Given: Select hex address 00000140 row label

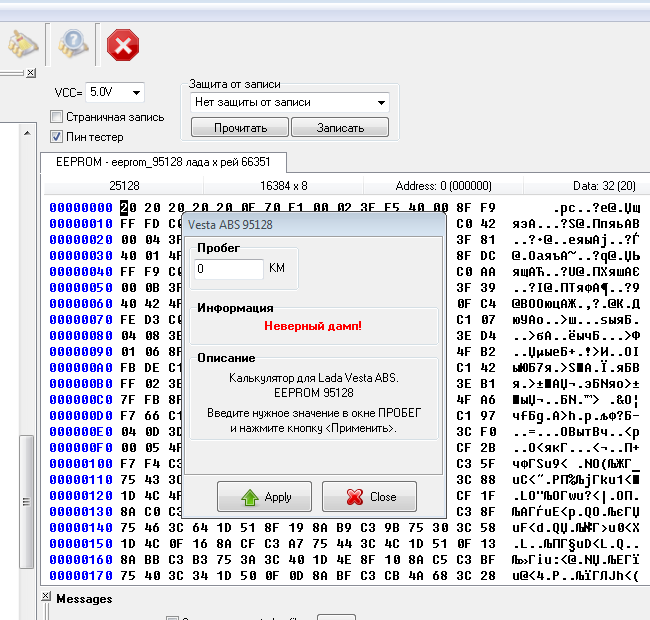Looking at the screenshot, I should click(81, 528).
